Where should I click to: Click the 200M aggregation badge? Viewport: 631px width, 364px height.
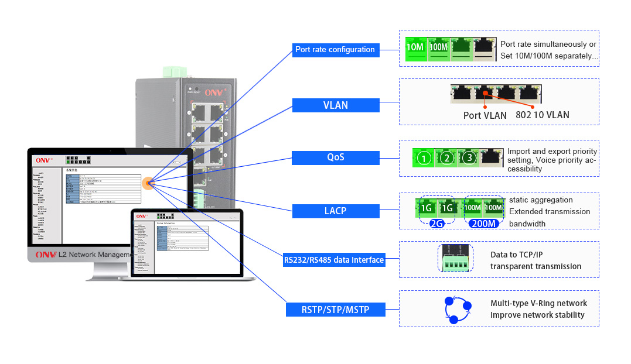(484, 223)
